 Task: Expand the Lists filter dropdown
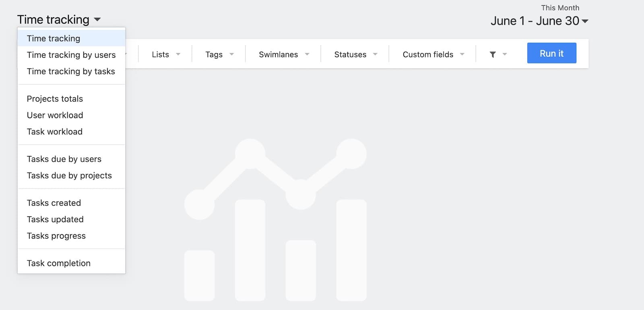(x=166, y=54)
